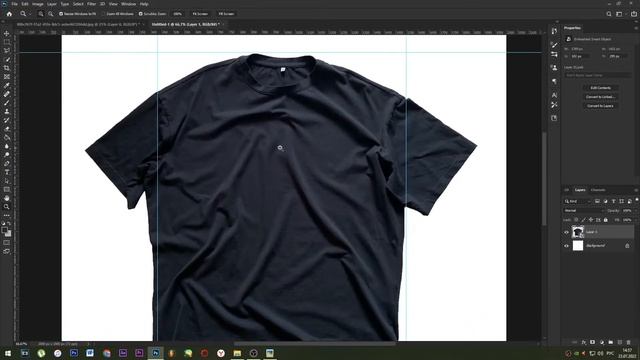Choose Zoom Out mode in options bar

(x=50, y=14)
